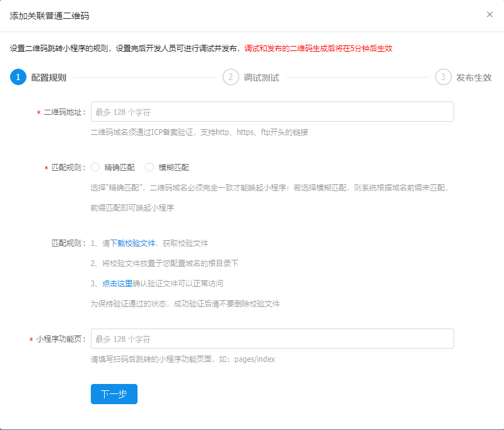The width and height of the screenshot is (504, 430).
Task: Click the step 1 circle icon
Action: coord(18,78)
